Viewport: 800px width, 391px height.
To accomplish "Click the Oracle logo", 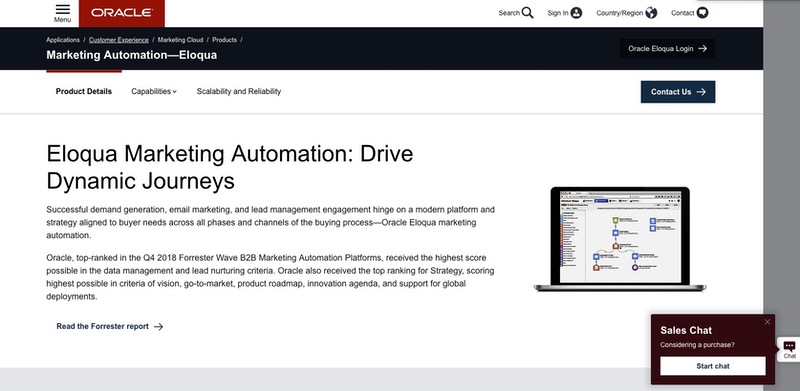I will [x=122, y=13].
